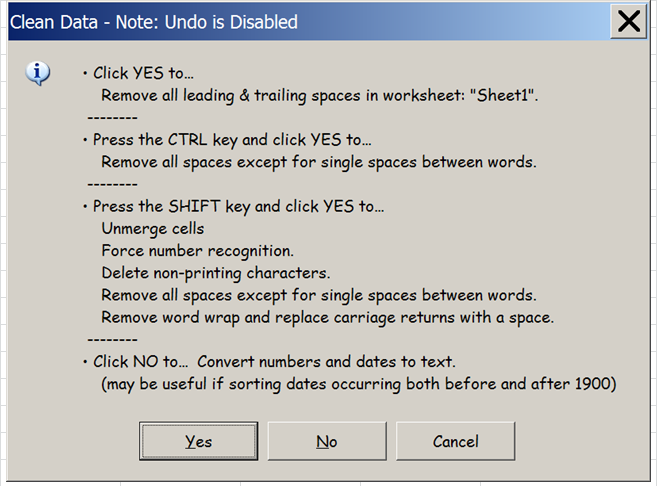Click the Clean Data title bar text
Screen dimensions: 657x486
point(154,22)
